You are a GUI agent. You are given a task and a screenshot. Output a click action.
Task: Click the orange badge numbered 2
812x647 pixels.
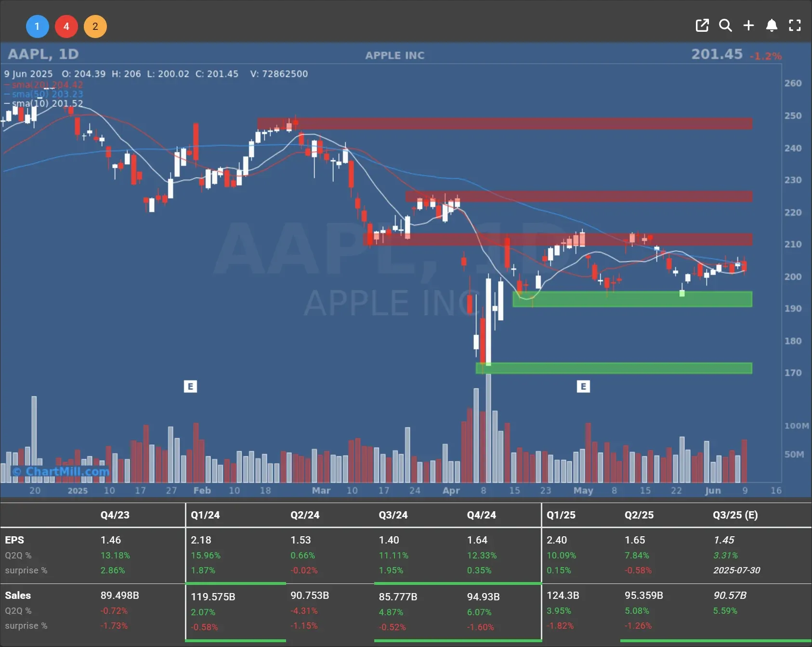point(95,26)
